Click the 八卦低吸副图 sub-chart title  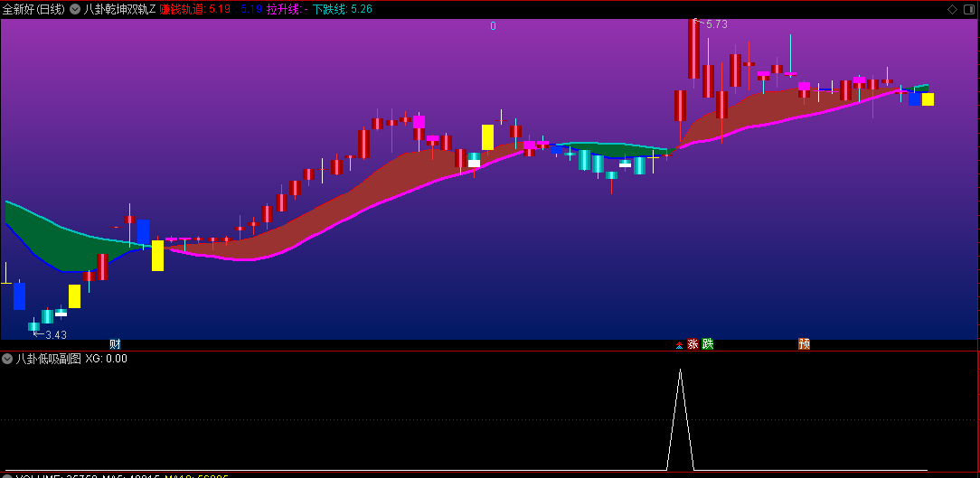[49, 359]
